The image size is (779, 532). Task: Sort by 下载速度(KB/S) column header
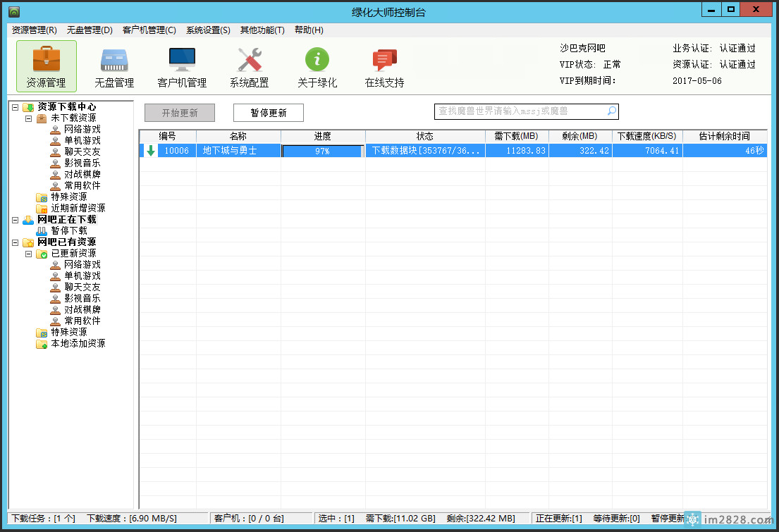coord(646,136)
